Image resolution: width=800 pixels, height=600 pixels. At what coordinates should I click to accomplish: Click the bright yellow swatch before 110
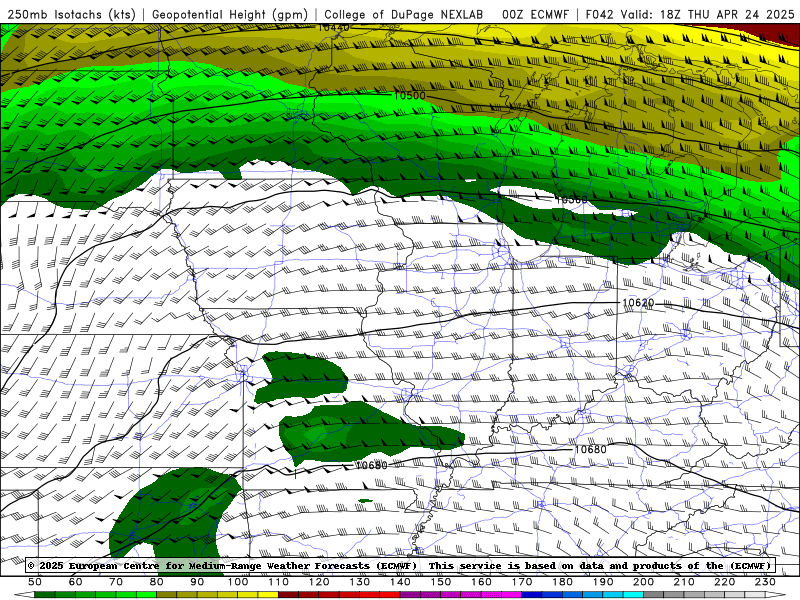268,595
